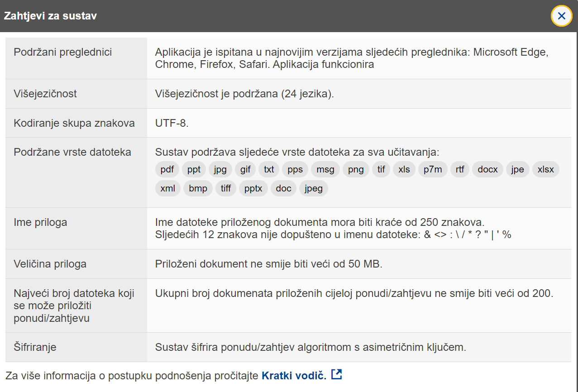This screenshot has width=578, height=392.
Task: Open the Kratki vodič link
Action: pyautogui.click(x=294, y=376)
